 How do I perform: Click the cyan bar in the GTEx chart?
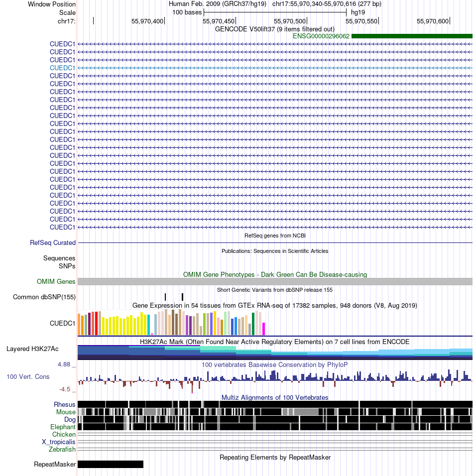coord(149,325)
